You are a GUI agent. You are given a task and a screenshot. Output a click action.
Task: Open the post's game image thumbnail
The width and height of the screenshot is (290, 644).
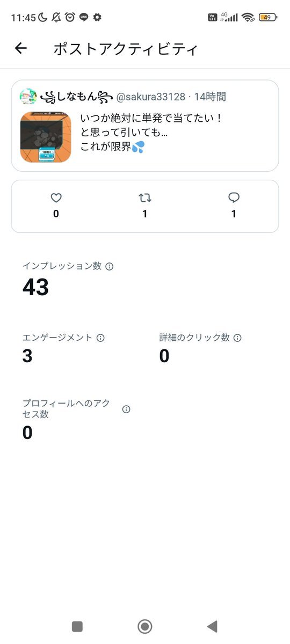(46, 137)
